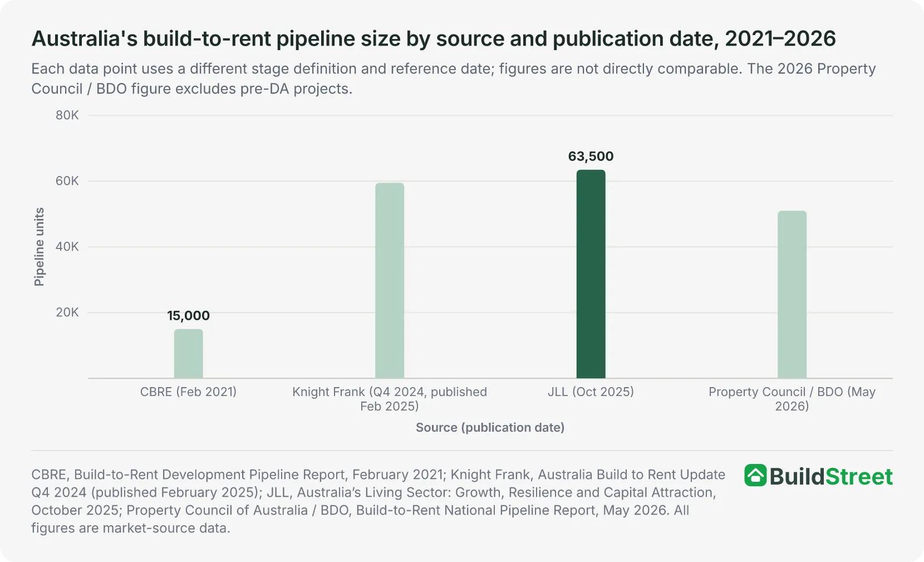Click the 'Knight Frank (Q4 2024, published Feb 2025)' label
The width and height of the screenshot is (924, 562).
(x=390, y=399)
